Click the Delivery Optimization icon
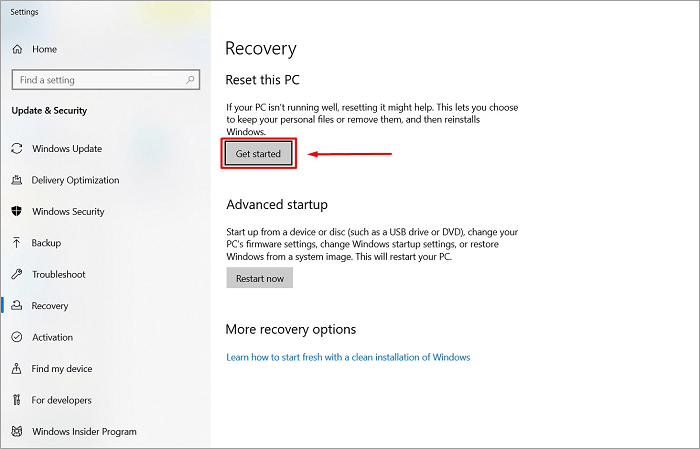Image resolution: width=700 pixels, height=449 pixels. [x=17, y=181]
